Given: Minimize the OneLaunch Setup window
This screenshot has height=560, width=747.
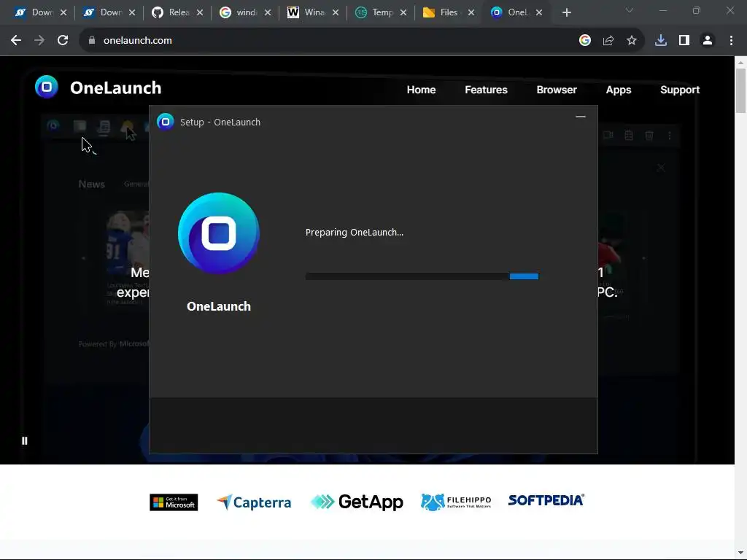Looking at the screenshot, I should click(x=580, y=117).
